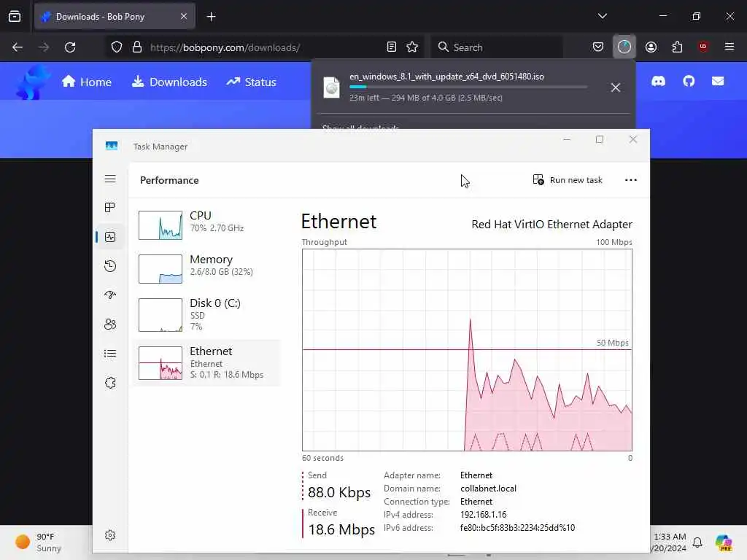This screenshot has width=747, height=560.
Task: Click Send value 88.0 Kbps
Action: [338, 492]
